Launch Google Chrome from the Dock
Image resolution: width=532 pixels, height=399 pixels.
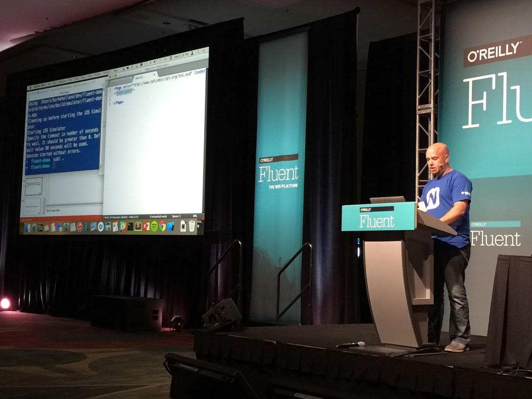(x=162, y=227)
